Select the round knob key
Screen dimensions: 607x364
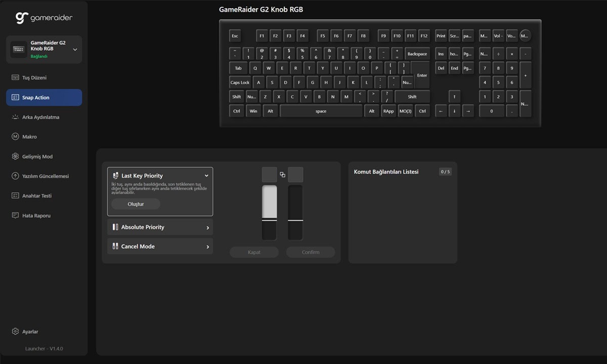[x=526, y=36]
